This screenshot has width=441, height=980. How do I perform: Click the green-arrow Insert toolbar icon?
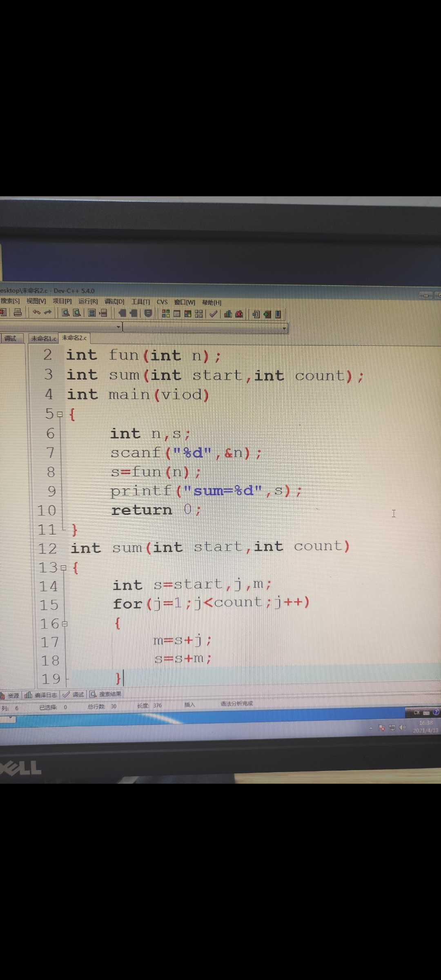click(267, 314)
